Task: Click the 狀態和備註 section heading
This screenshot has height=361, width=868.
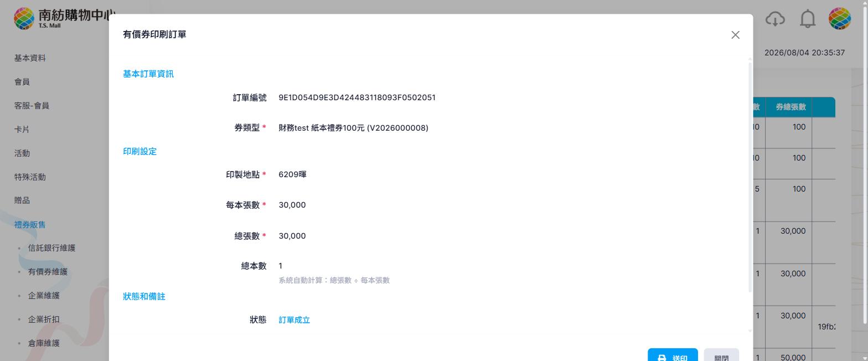Action: tap(144, 297)
